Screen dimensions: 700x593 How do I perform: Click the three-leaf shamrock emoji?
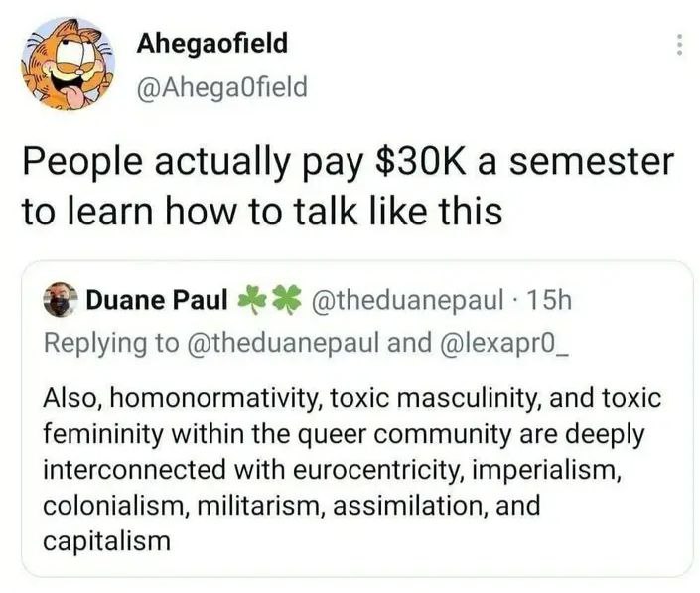pos(252,300)
